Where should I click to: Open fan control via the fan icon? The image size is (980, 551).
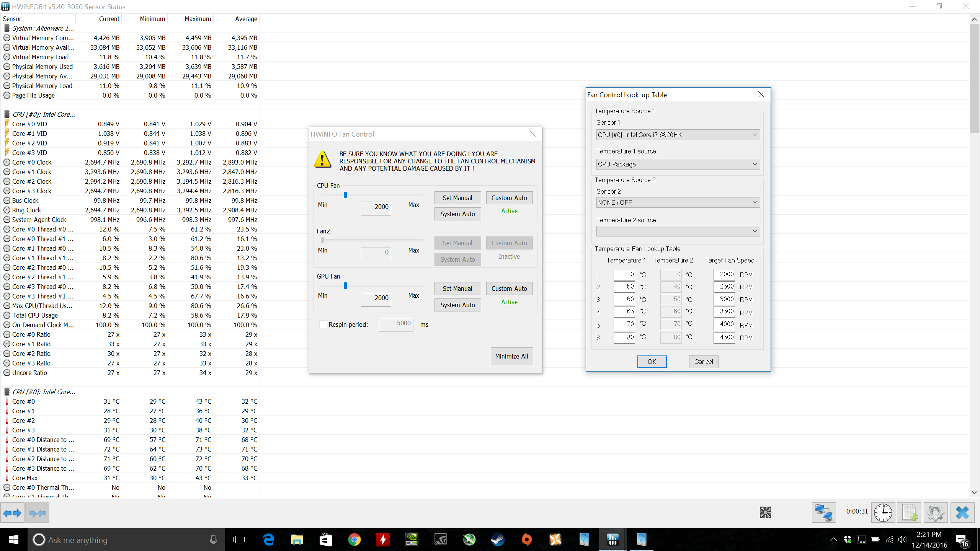click(x=765, y=512)
